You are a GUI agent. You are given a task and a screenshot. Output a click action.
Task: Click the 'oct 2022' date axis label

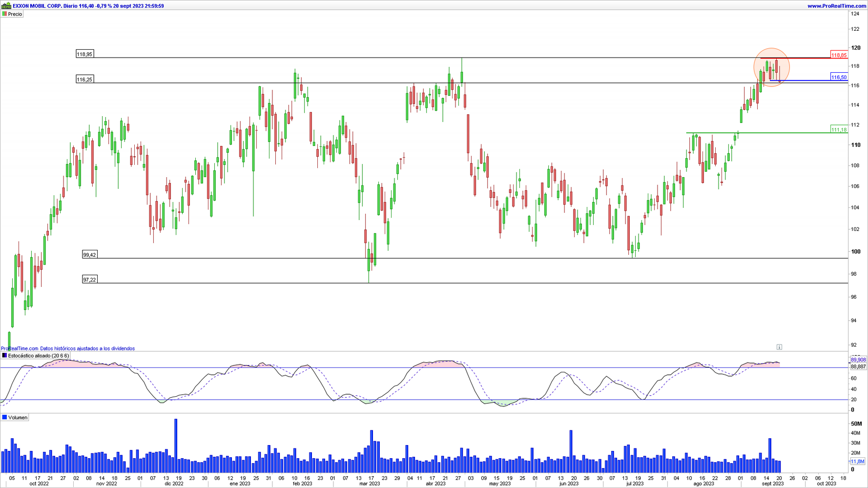(39, 484)
